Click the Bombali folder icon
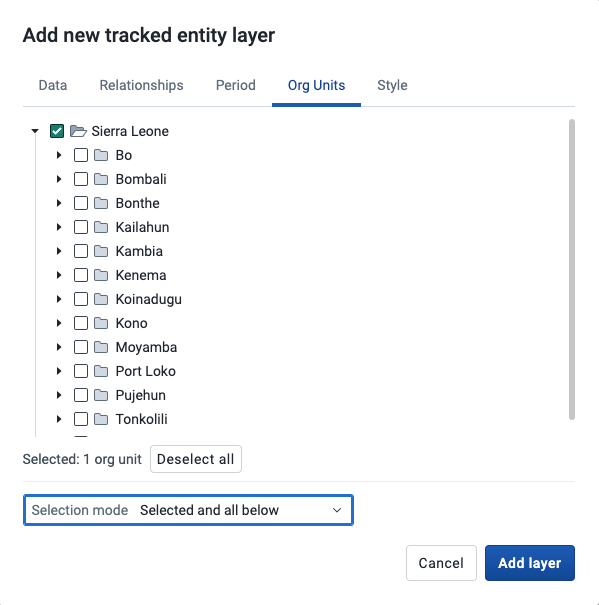This screenshot has height=605, width=599. tap(101, 179)
